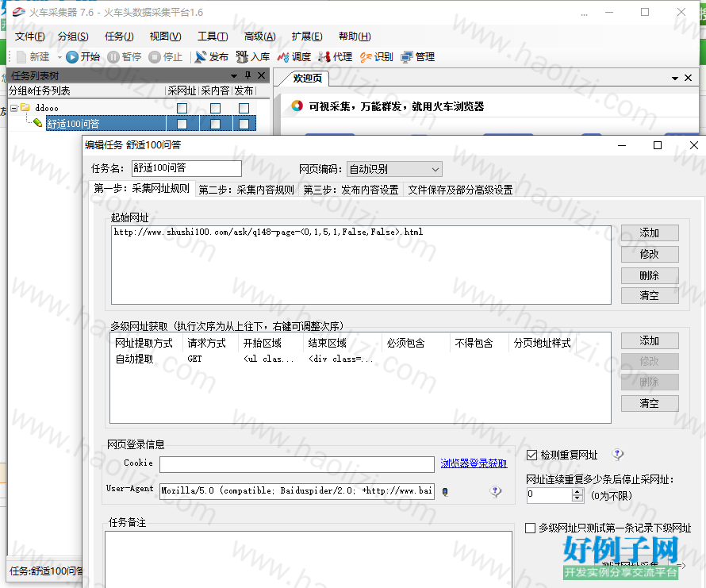Image resolution: width=706 pixels, height=588 pixels.
Task: Click 删除 for 起始网址
Action: pyautogui.click(x=650, y=275)
